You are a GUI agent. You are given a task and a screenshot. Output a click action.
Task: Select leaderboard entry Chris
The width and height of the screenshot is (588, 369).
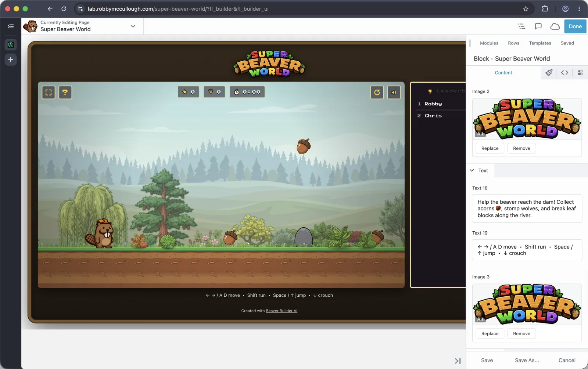tap(433, 116)
